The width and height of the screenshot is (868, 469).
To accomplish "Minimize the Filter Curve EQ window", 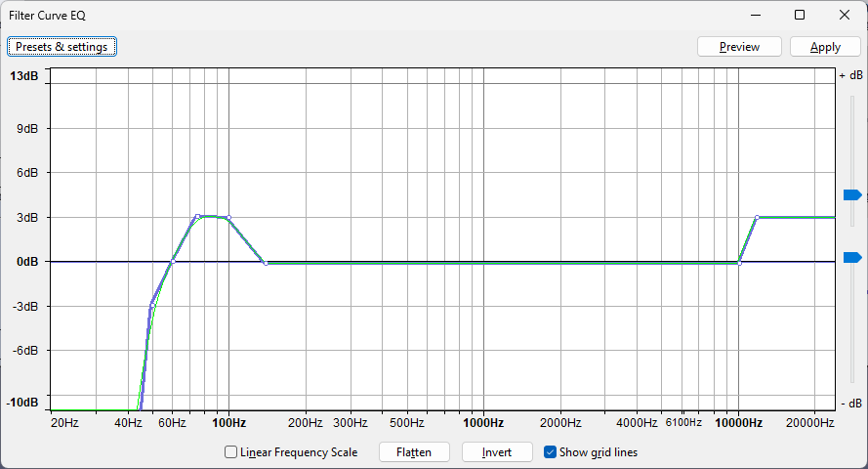I will click(756, 15).
